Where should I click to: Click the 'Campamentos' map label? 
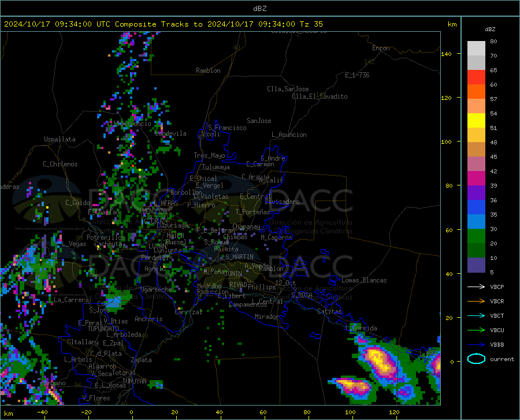(x=248, y=304)
